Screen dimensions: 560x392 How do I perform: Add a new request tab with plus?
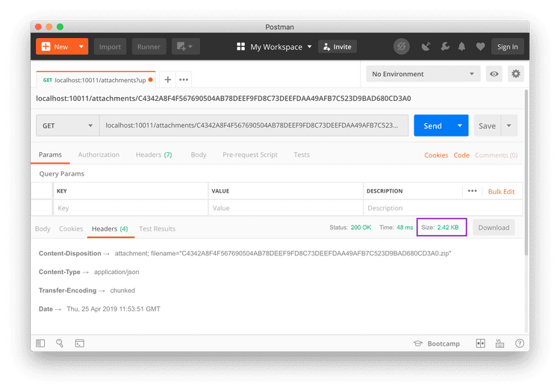167,80
